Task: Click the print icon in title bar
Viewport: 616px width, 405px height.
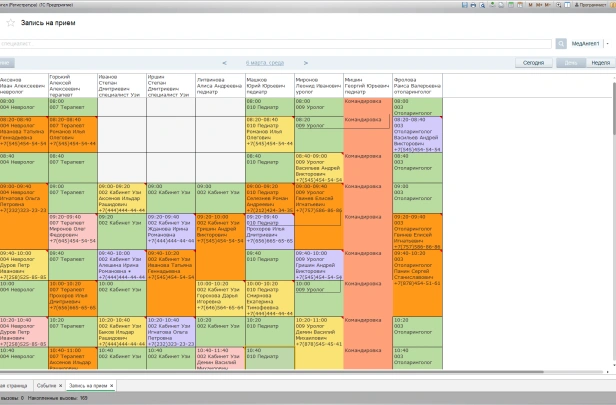Action: click(473, 5)
